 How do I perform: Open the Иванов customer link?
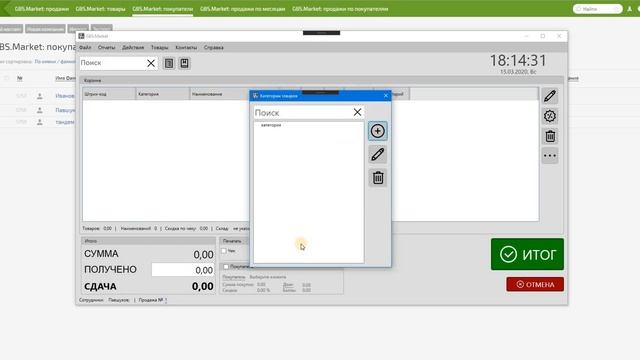pos(65,96)
